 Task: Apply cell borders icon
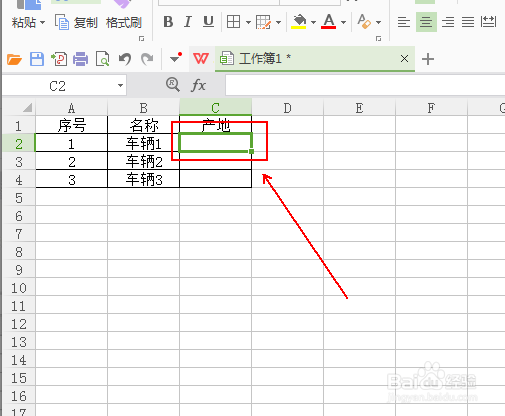[x=233, y=22]
